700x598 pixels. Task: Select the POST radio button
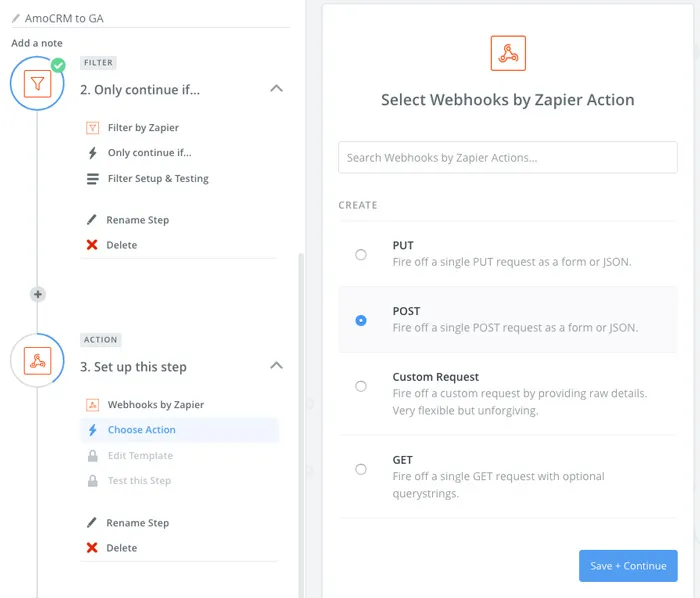click(x=361, y=320)
